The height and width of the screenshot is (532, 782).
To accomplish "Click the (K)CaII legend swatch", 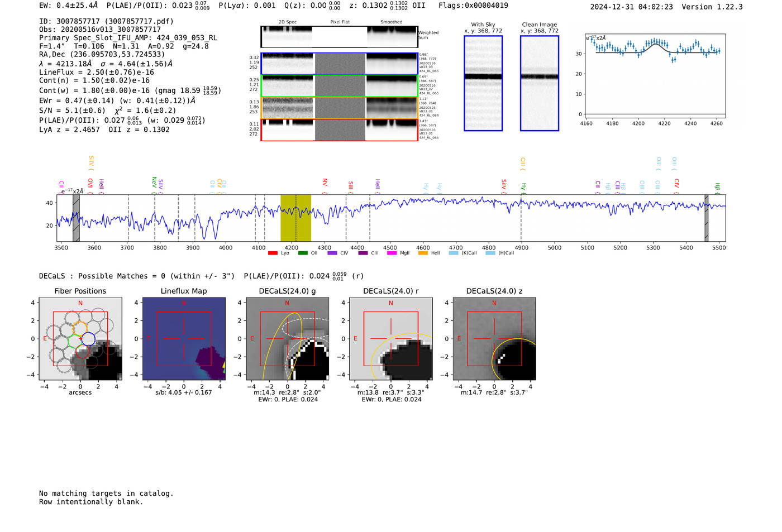I will pyautogui.click(x=454, y=253).
